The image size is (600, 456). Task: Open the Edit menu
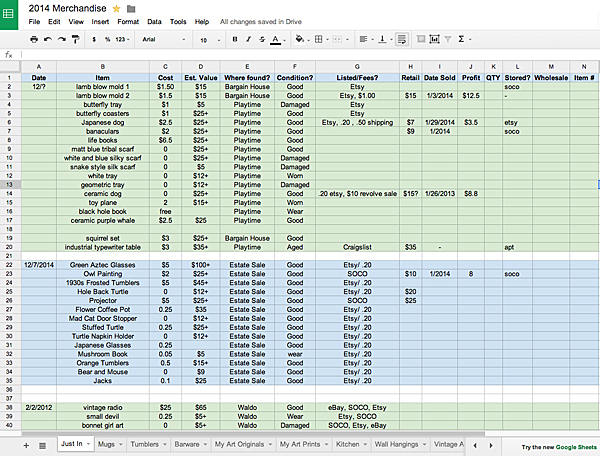tap(54, 22)
